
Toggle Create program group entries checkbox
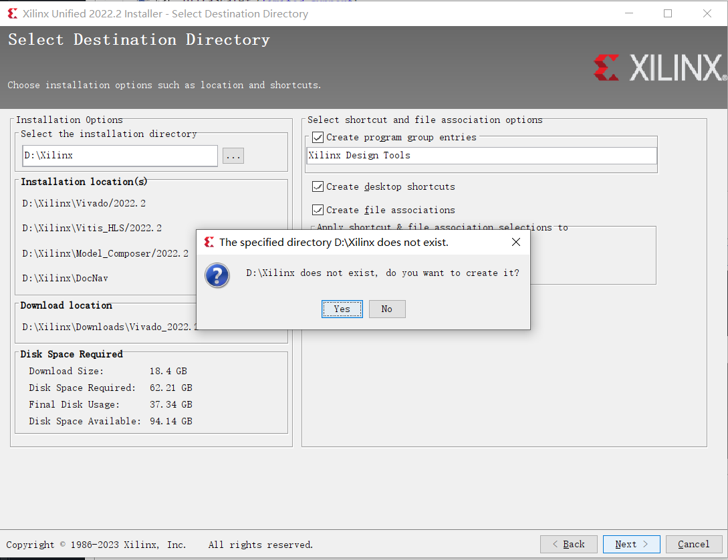[318, 138]
